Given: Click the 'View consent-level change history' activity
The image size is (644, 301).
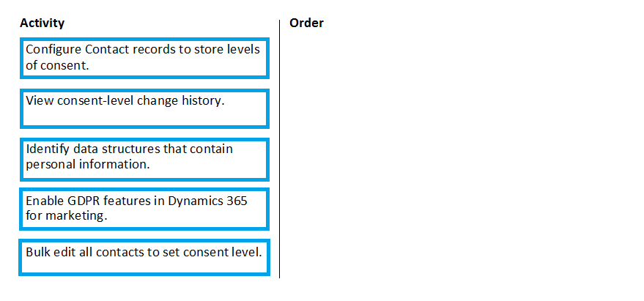Looking at the screenshot, I should (144, 108).
